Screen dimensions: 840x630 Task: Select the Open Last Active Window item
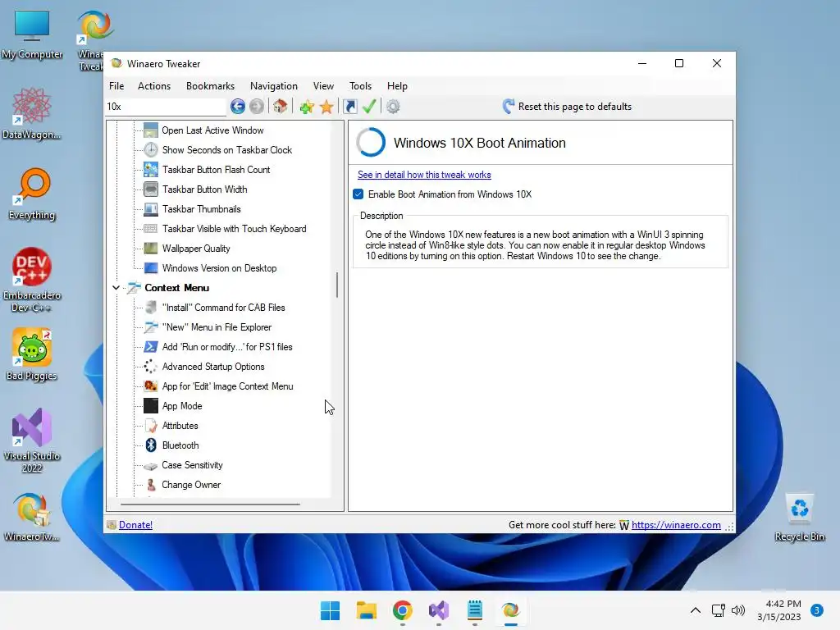pos(212,130)
